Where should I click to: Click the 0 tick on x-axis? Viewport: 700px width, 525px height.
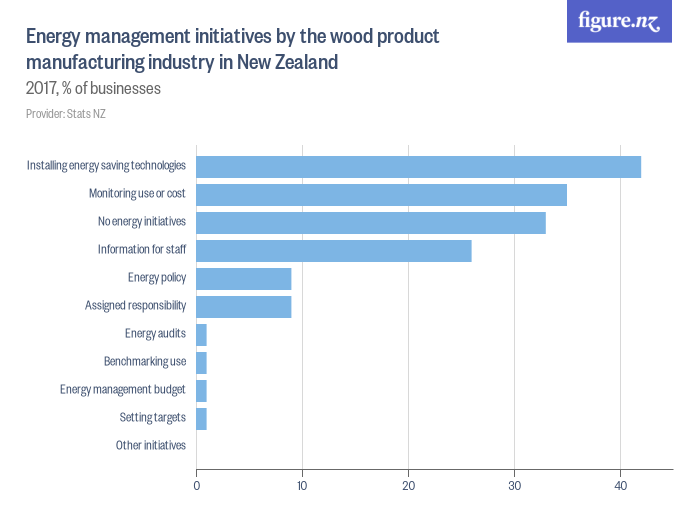[x=196, y=487]
